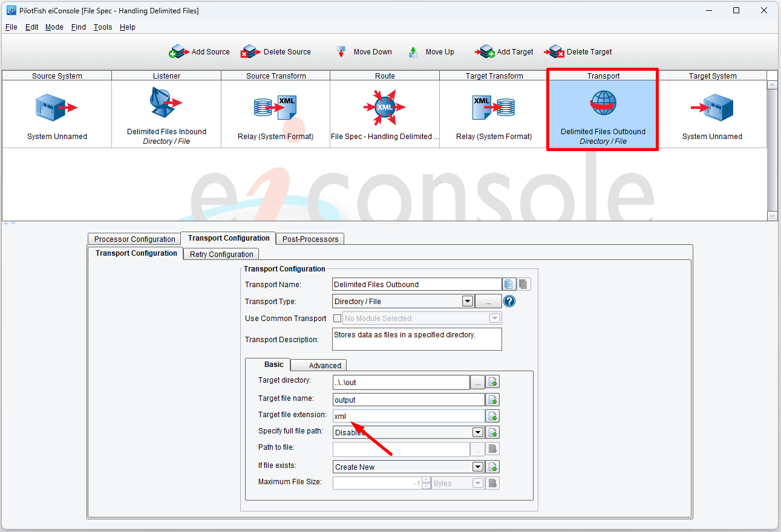The height and width of the screenshot is (532, 781).
Task: Click the PilotFish app icon in the title bar
Action: (11, 10)
